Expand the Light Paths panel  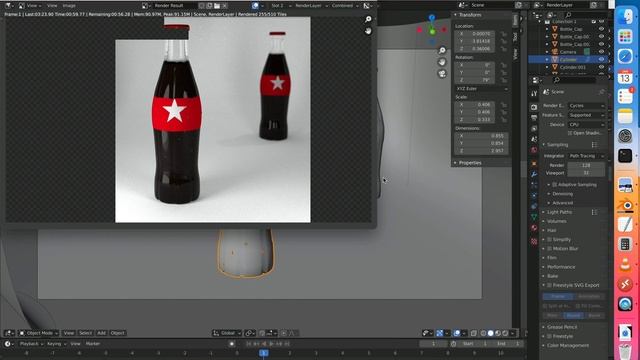(559, 212)
